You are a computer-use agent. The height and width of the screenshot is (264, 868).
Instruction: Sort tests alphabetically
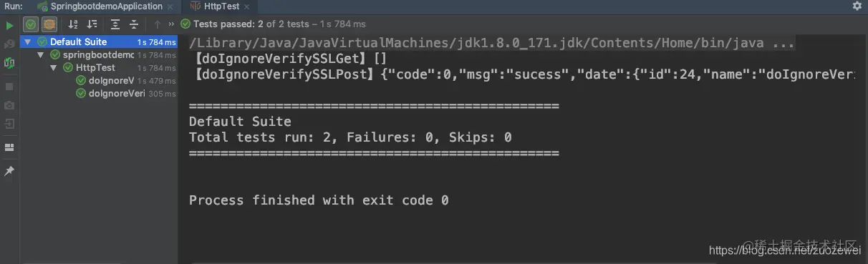(x=73, y=24)
